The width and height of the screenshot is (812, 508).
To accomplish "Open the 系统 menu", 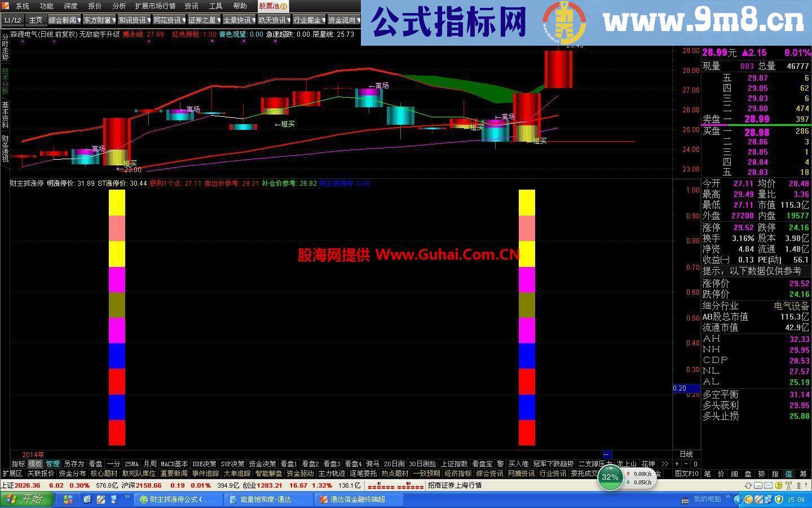I will (x=23, y=6).
